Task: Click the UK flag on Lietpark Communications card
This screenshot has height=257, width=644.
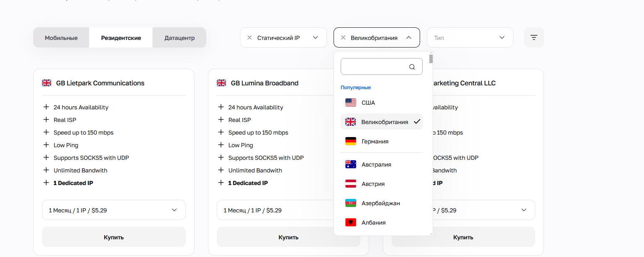Action: tap(47, 83)
